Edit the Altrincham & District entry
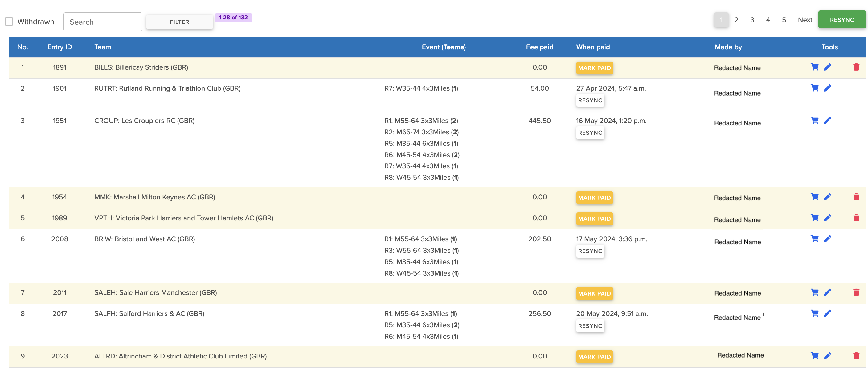The height and width of the screenshot is (368, 868). tap(828, 356)
